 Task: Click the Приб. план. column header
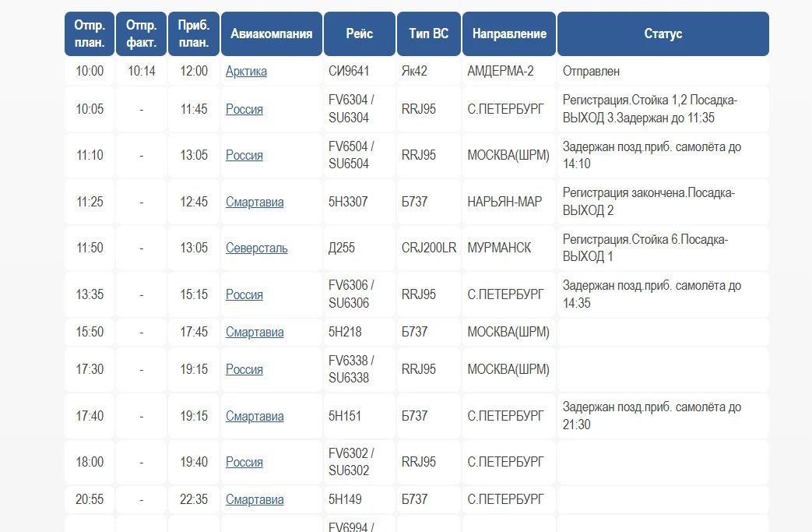tap(194, 33)
